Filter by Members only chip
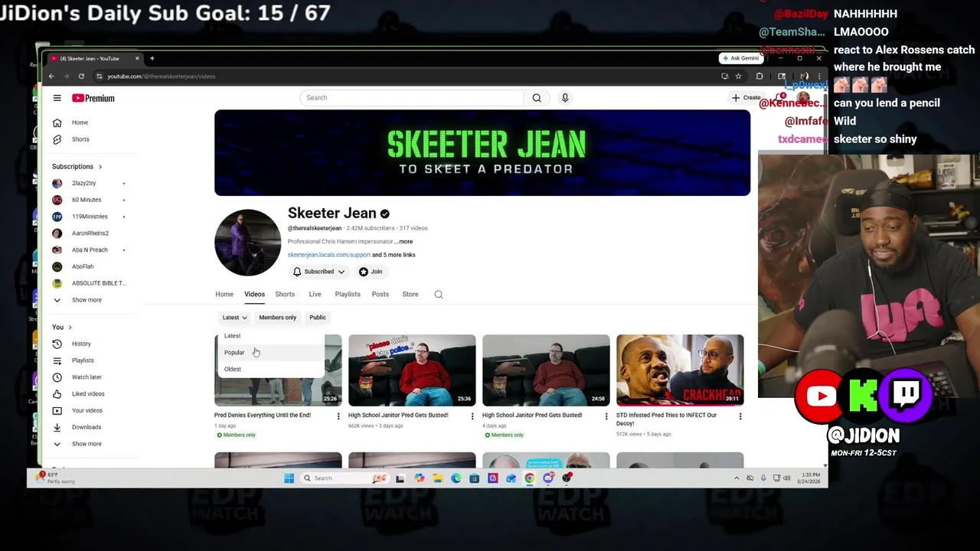 pyautogui.click(x=277, y=318)
